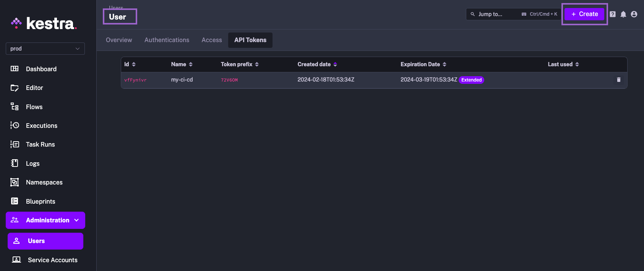The width and height of the screenshot is (644, 271).
Task: Sort tokens by Expiration Date
Action: tap(423, 64)
